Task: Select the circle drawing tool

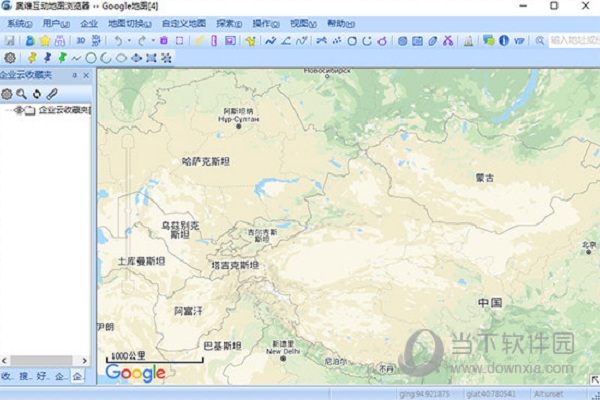Action: 91,58
